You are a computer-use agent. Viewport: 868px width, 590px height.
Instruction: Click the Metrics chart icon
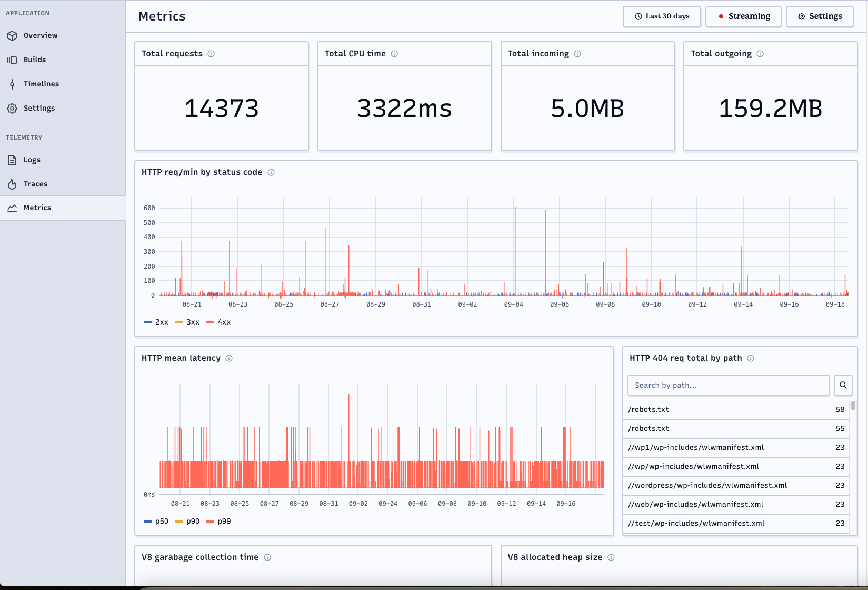tap(12, 208)
